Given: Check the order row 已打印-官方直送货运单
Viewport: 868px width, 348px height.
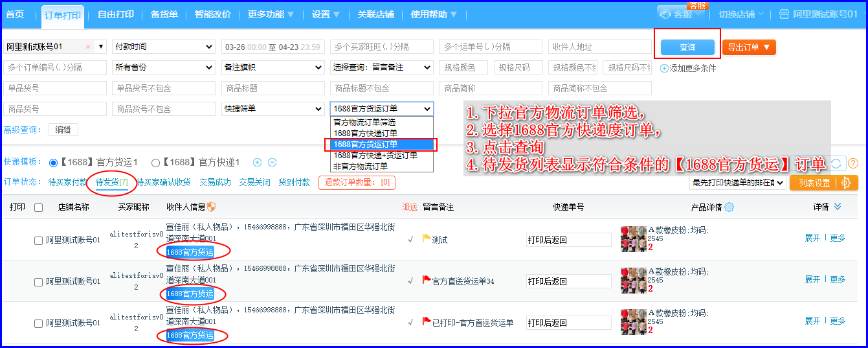Looking at the screenshot, I should (x=38, y=323).
